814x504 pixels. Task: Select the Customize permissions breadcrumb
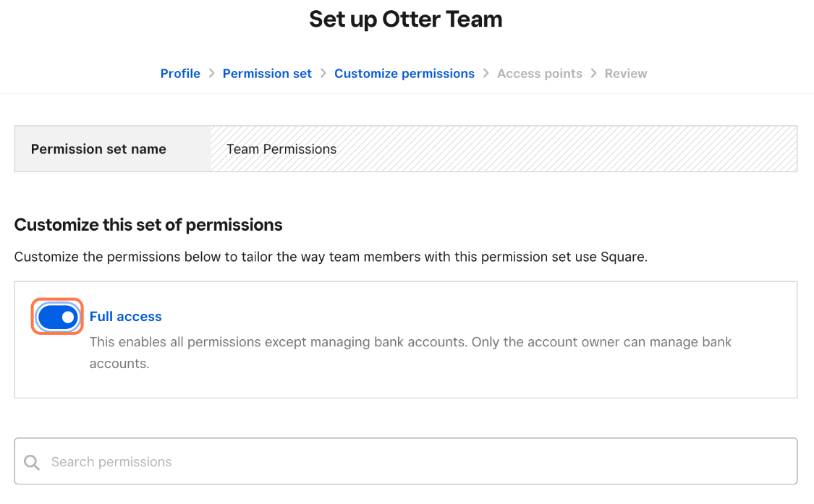(x=404, y=74)
